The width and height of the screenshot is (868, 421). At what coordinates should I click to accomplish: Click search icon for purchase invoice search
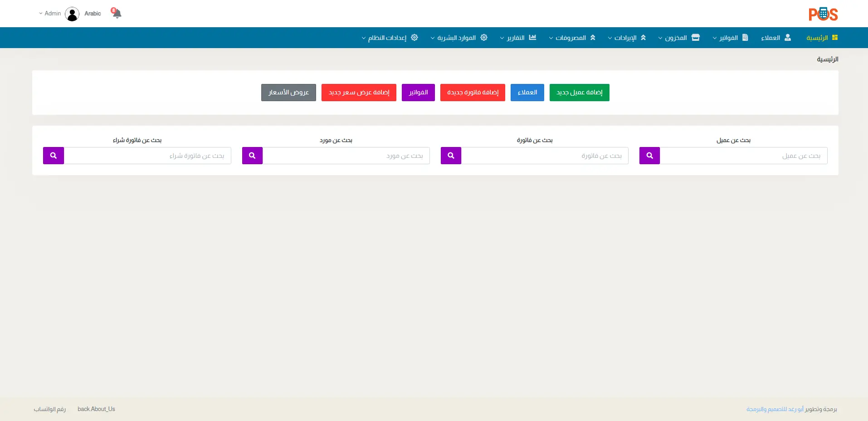click(x=54, y=156)
